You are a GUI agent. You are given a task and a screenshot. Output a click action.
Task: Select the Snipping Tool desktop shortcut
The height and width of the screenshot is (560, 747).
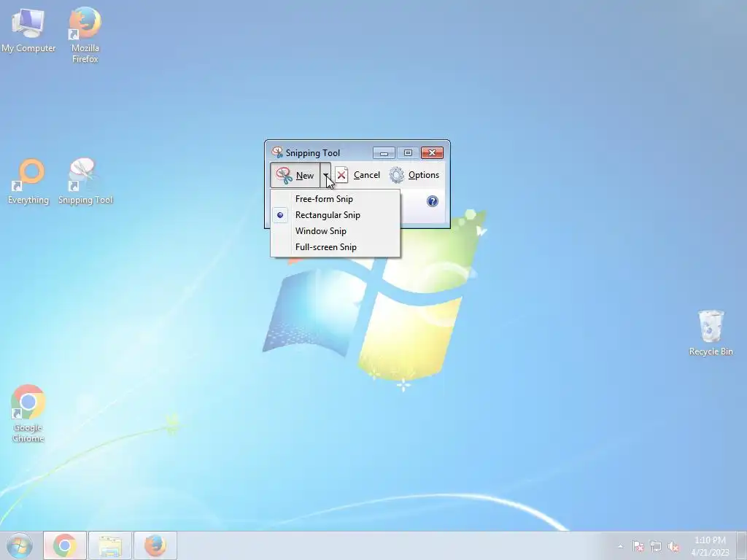point(85,182)
